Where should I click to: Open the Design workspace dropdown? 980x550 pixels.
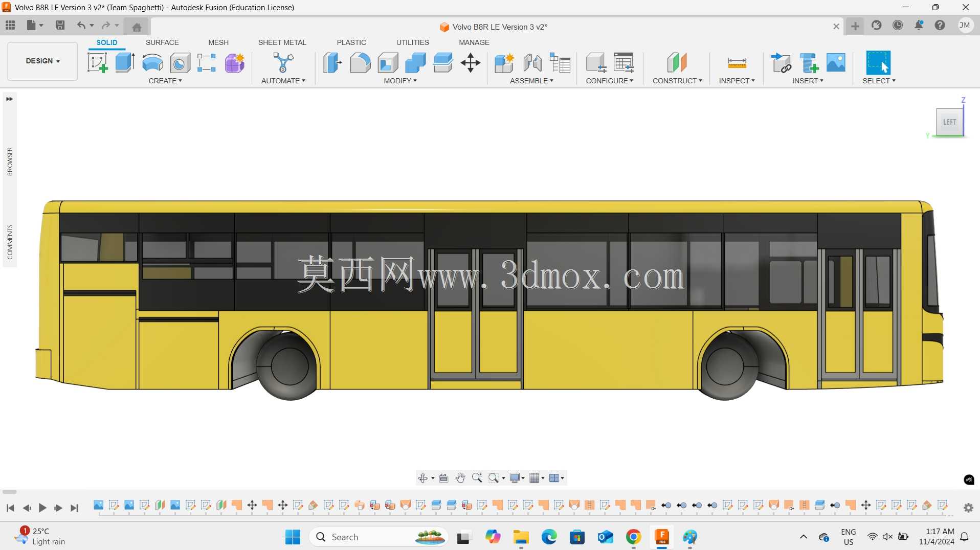tap(42, 61)
